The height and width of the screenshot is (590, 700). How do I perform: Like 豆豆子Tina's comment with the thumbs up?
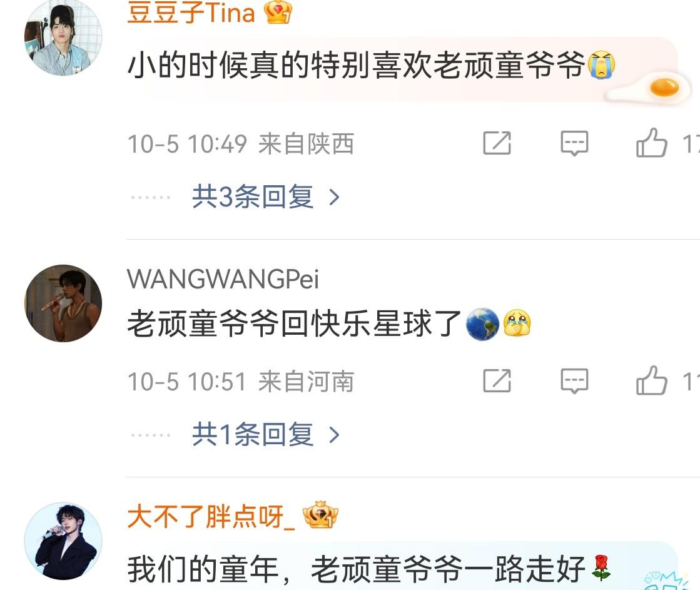(651, 143)
